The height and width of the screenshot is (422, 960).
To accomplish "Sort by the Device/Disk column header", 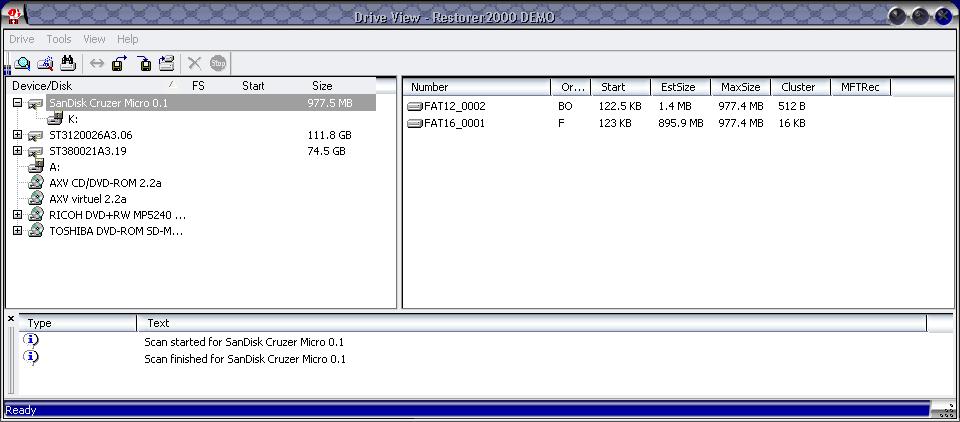I will pos(93,86).
